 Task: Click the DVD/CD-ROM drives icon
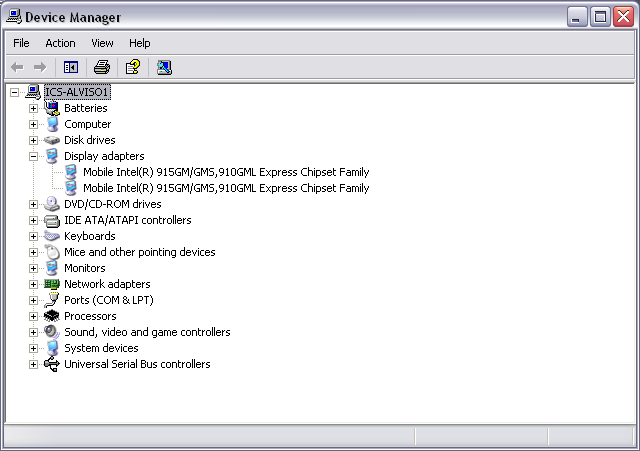(x=52, y=204)
